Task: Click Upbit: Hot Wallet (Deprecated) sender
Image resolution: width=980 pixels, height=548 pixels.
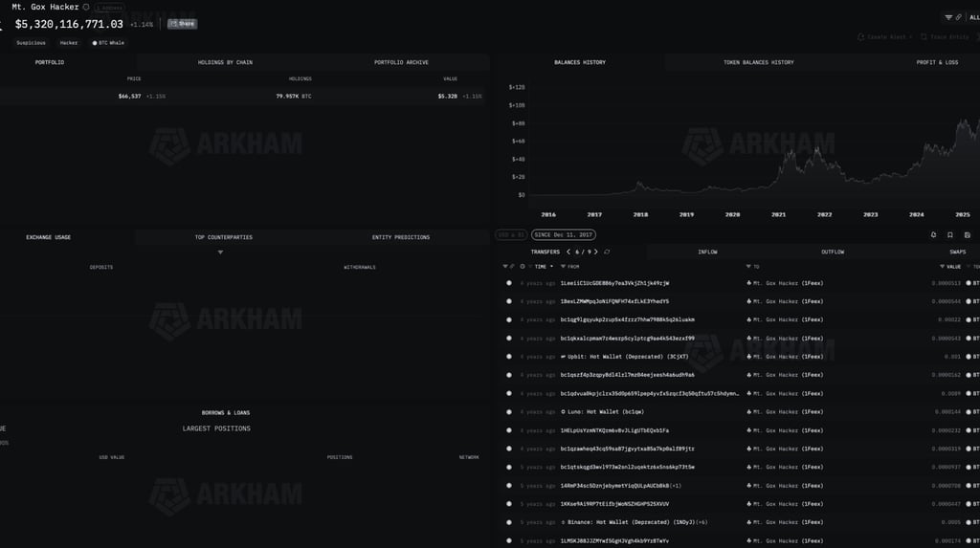Action: [x=624, y=357]
